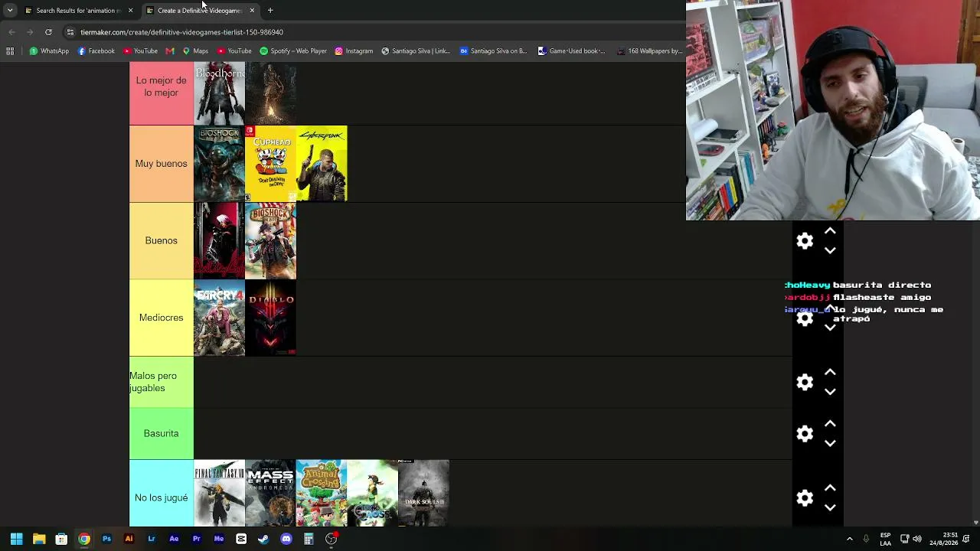The height and width of the screenshot is (551, 980).
Task: Open the 168 Wallpapers bookmark
Action: coord(650,51)
